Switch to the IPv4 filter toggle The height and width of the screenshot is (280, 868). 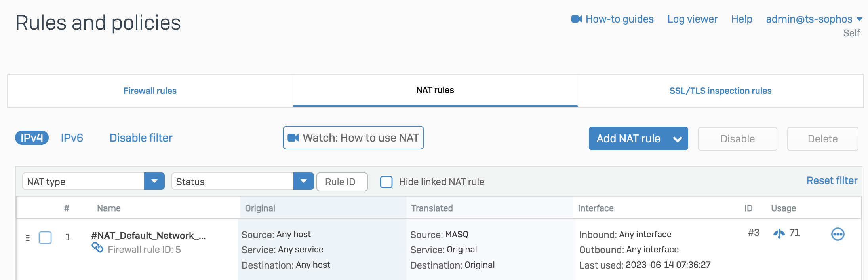click(32, 138)
